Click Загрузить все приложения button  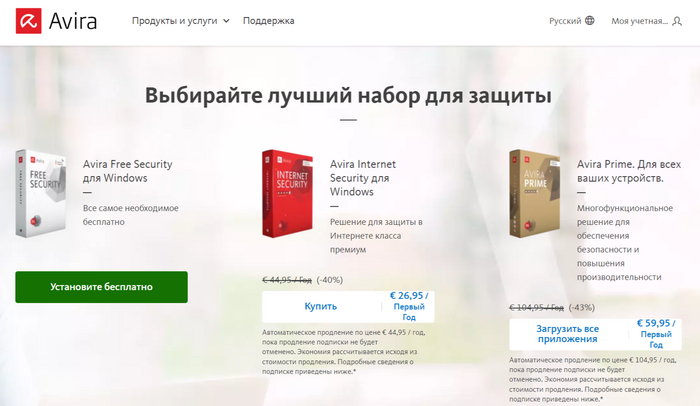click(x=567, y=334)
